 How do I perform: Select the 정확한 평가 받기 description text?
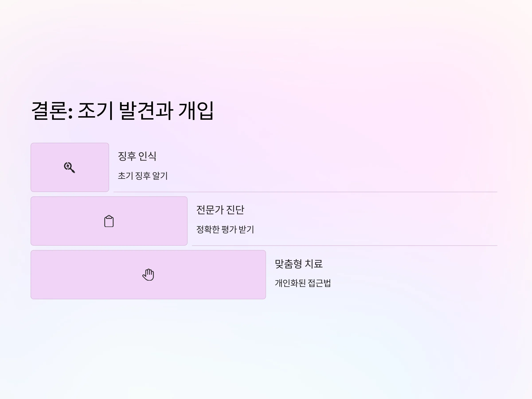[x=225, y=229]
